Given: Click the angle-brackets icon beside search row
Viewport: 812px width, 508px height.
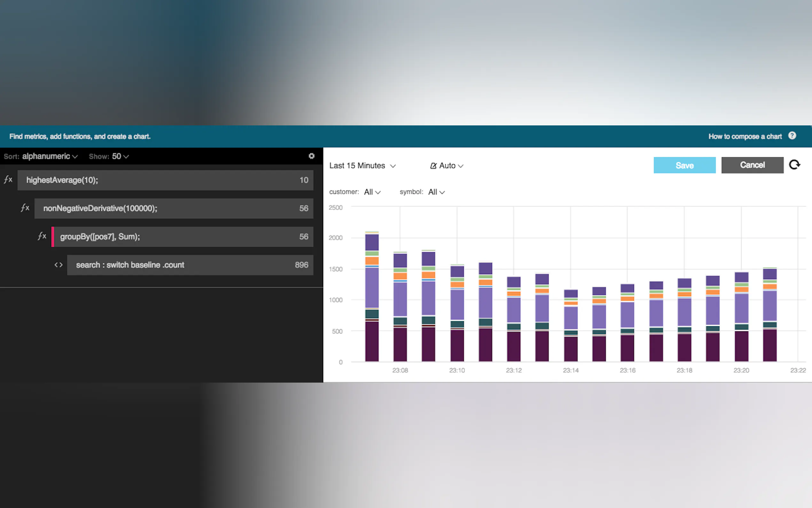Looking at the screenshot, I should [x=59, y=265].
